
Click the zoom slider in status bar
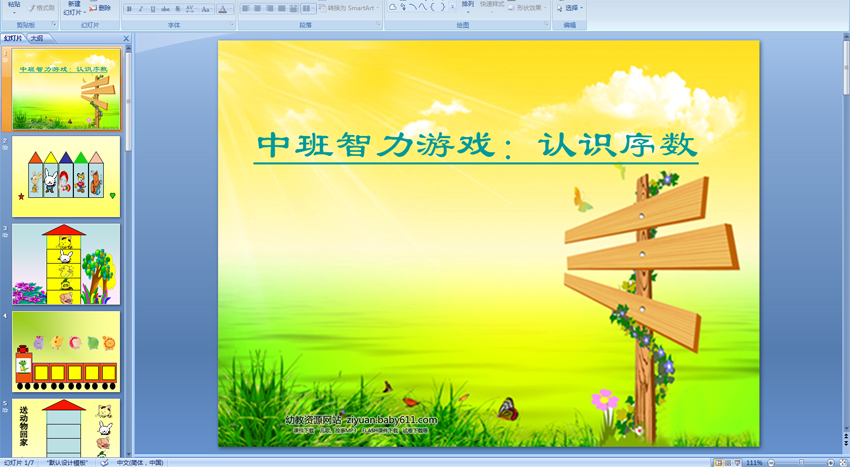point(800,463)
